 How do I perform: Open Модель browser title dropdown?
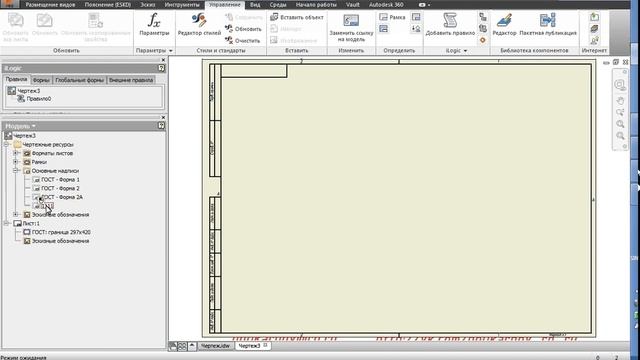[x=33, y=126]
